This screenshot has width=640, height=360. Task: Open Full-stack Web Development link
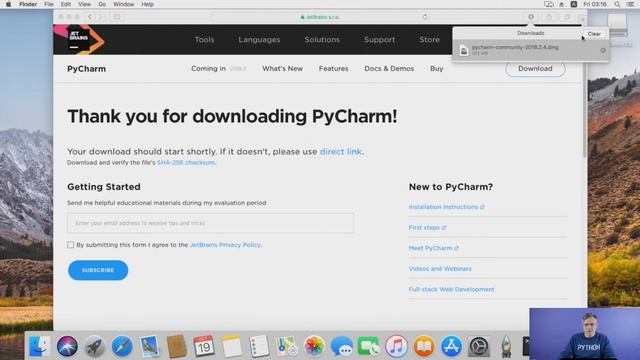(451, 289)
